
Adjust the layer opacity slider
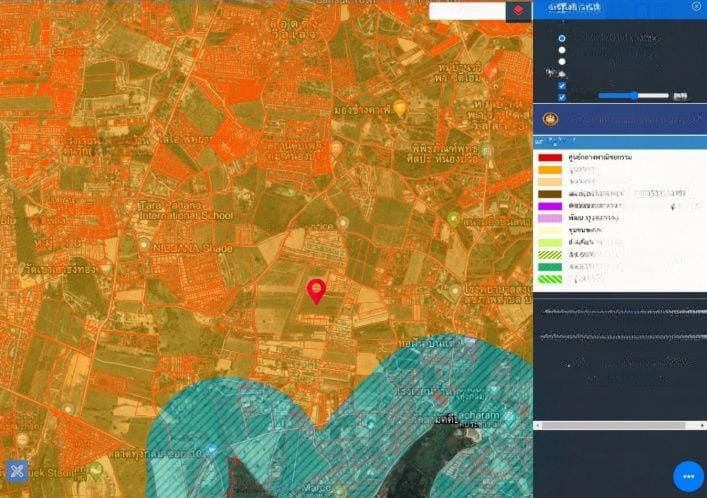pyautogui.click(x=634, y=96)
